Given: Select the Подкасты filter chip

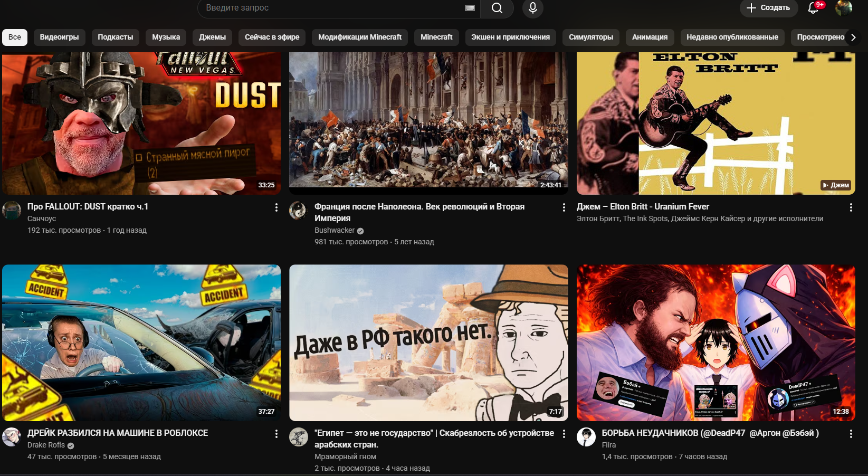Looking at the screenshot, I should click(x=116, y=37).
